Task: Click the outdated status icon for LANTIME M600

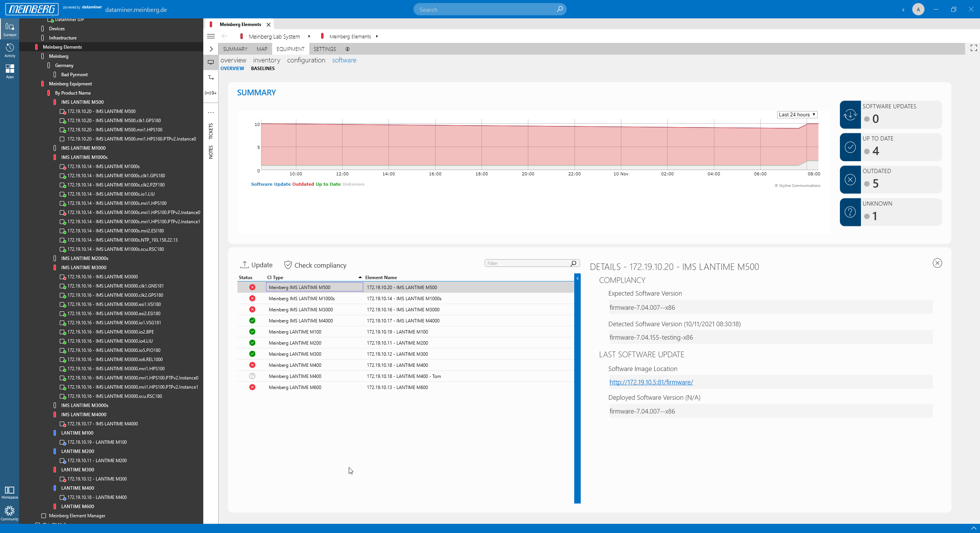Action: coord(252,387)
